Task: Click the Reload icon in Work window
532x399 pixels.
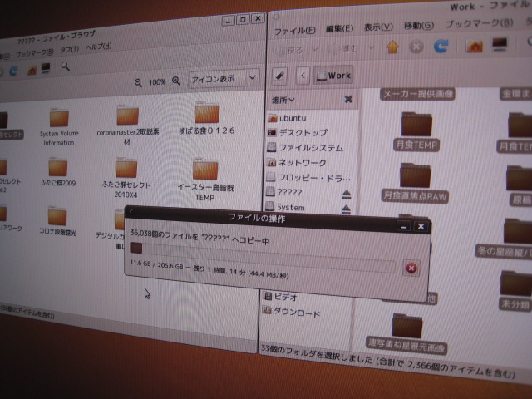Action: (441, 47)
